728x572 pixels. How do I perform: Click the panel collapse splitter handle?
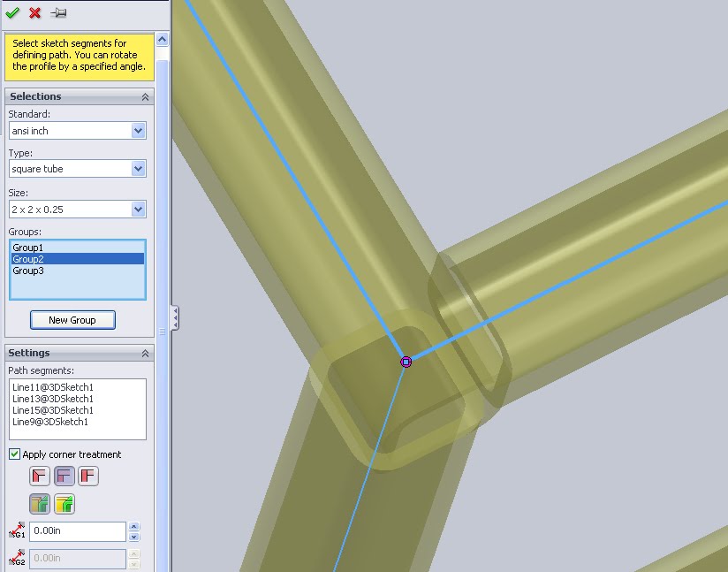point(175,318)
